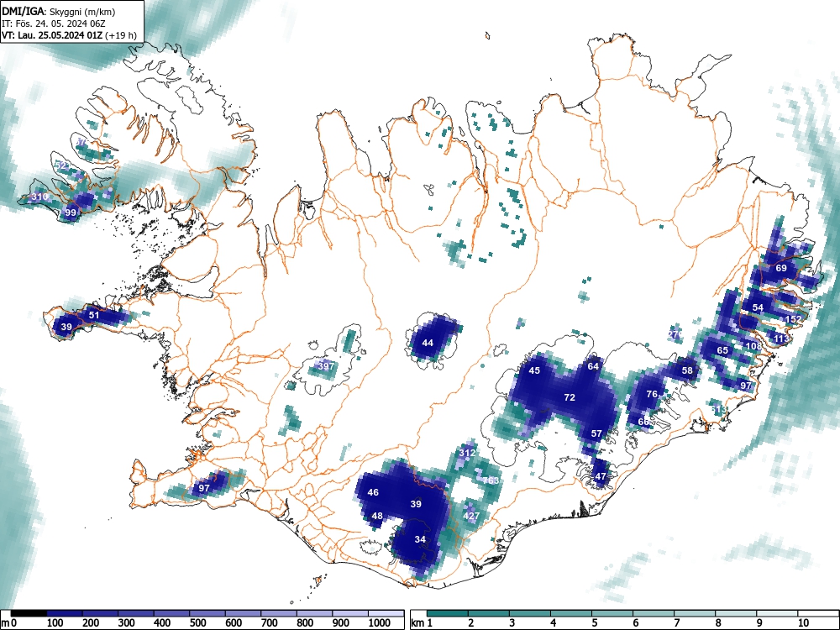Click the visibility value 108
840x630 pixels.
(x=753, y=346)
